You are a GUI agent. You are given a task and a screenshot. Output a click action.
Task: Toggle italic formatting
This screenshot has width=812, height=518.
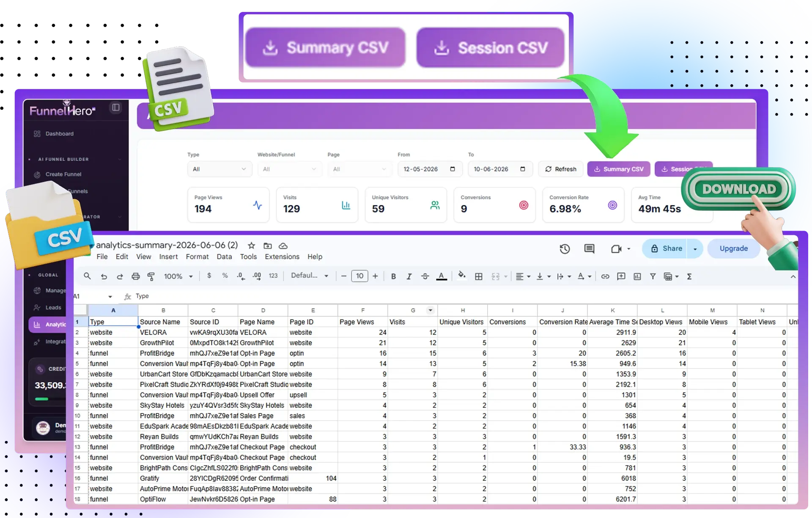coord(409,276)
